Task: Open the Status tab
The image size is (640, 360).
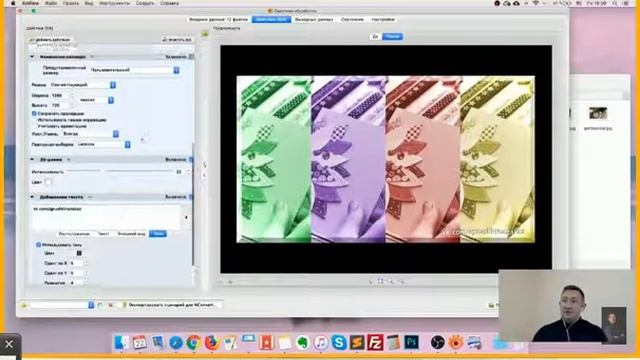Action: pos(352,19)
